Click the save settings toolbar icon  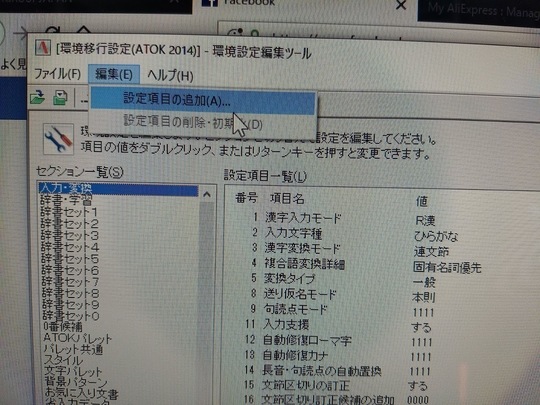(x=60, y=98)
